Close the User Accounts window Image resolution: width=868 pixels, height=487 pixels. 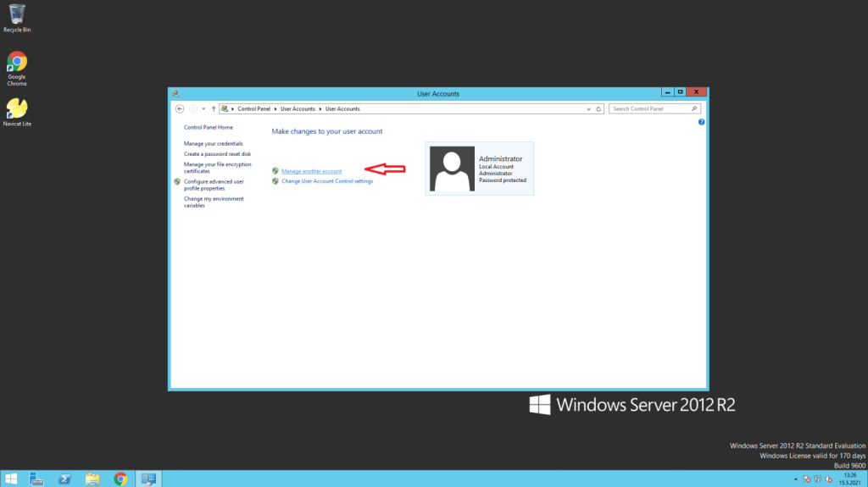(x=697, y=92)
